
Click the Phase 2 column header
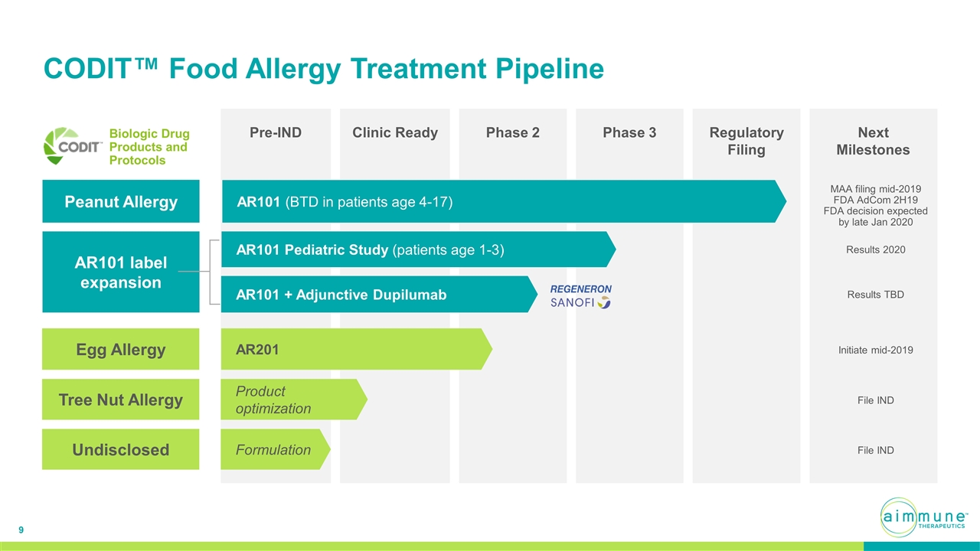[512, 133]
